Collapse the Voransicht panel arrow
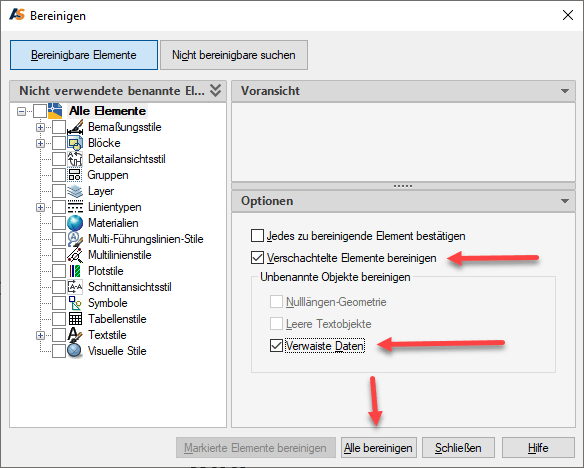This screenshot has height=468, width=584. click(x=565, y=91)
